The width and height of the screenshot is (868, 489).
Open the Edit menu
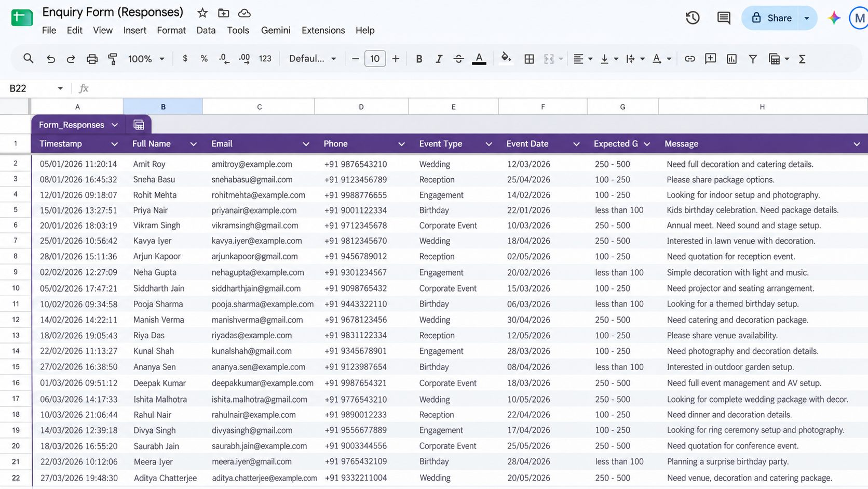pyautogui.click(x=74, y=30)
